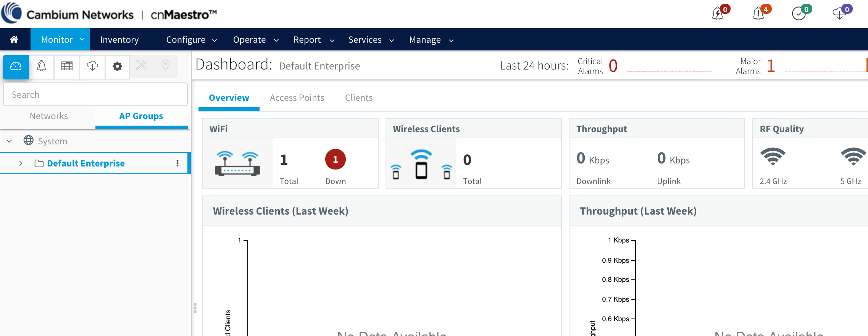Screen dimensions: 868x336
Task: Click the sidebar resize handle dots
Action: [195, 308]
